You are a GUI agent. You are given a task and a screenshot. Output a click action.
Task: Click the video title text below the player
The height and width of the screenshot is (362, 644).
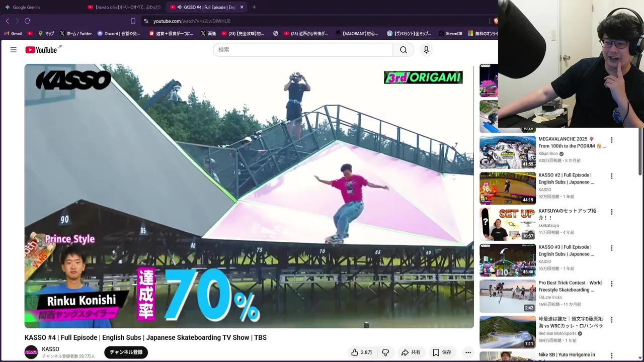pyautogui.click(x=145, y=338)
